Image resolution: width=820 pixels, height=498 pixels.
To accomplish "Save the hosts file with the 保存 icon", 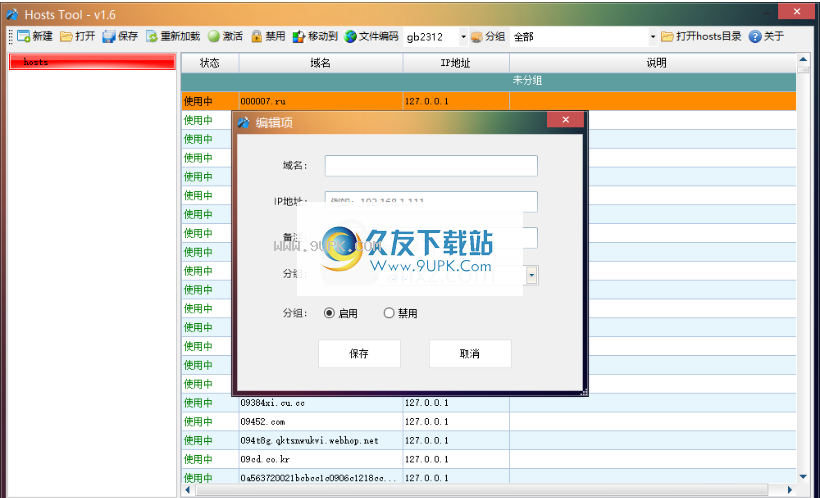I will (109, 36).
